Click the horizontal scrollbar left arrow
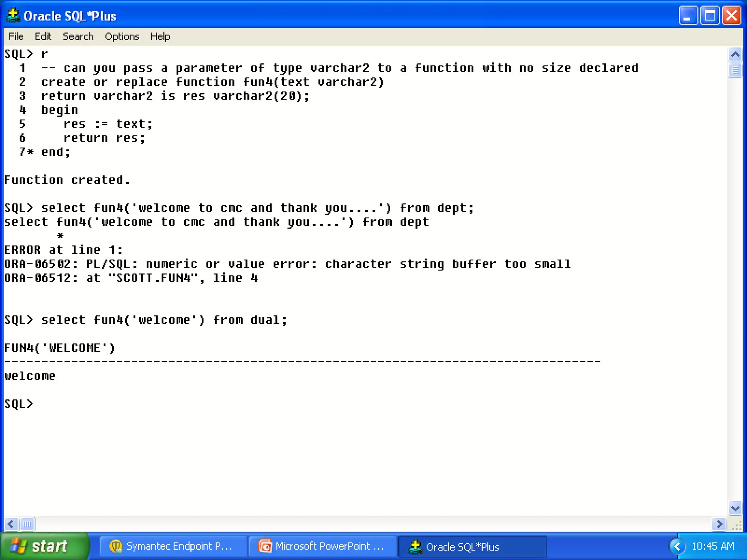Screen dimensions: 747x560 11,524
